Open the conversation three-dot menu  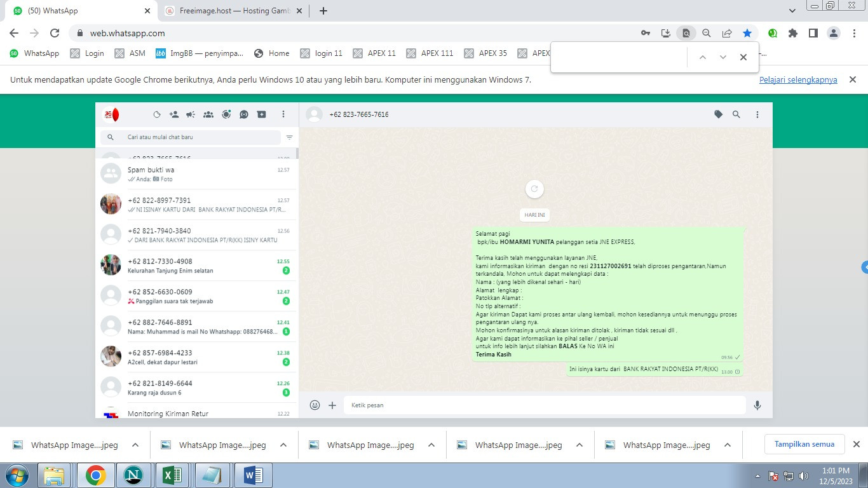point(757,114)
